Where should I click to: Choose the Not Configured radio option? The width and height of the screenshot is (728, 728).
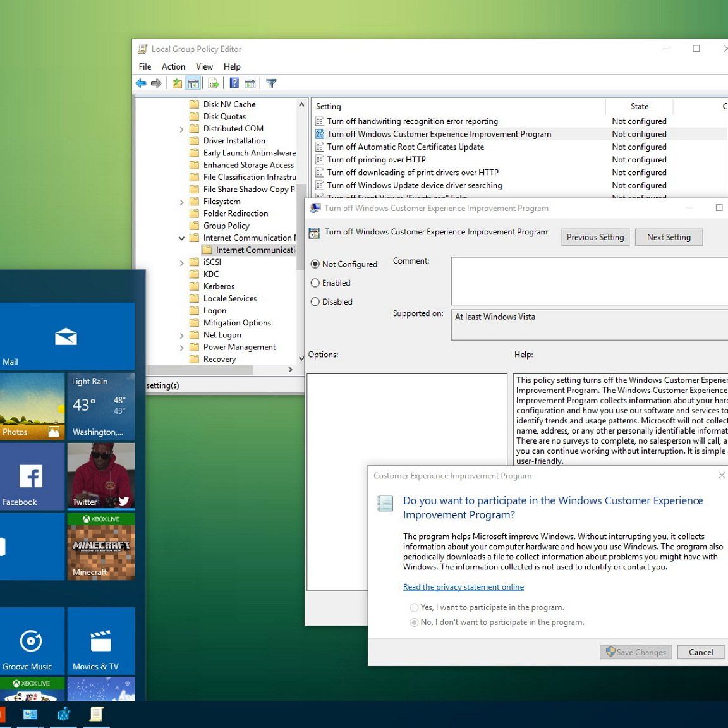[315, 264]
